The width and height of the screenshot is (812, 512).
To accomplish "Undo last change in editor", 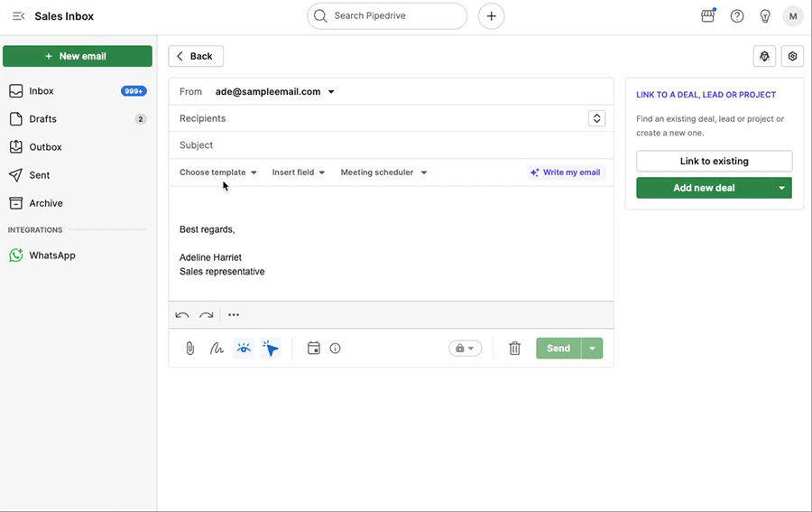I will click(181, 314).
